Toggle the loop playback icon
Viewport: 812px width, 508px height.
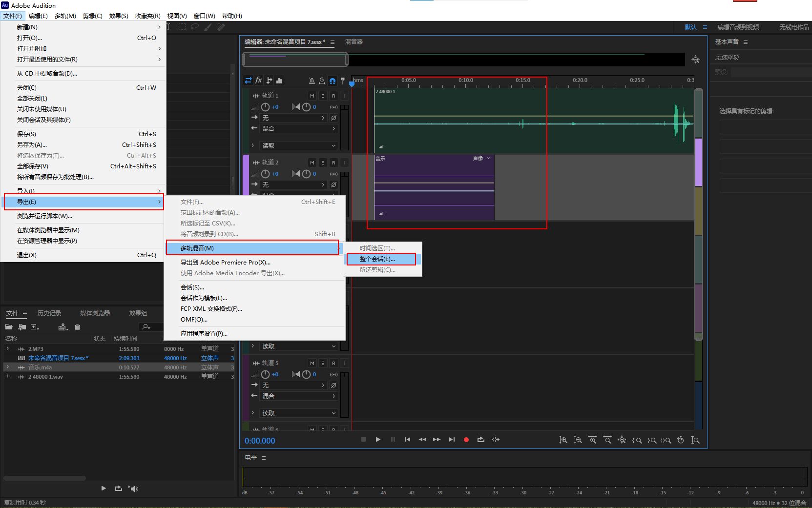(x=481, y=440)
